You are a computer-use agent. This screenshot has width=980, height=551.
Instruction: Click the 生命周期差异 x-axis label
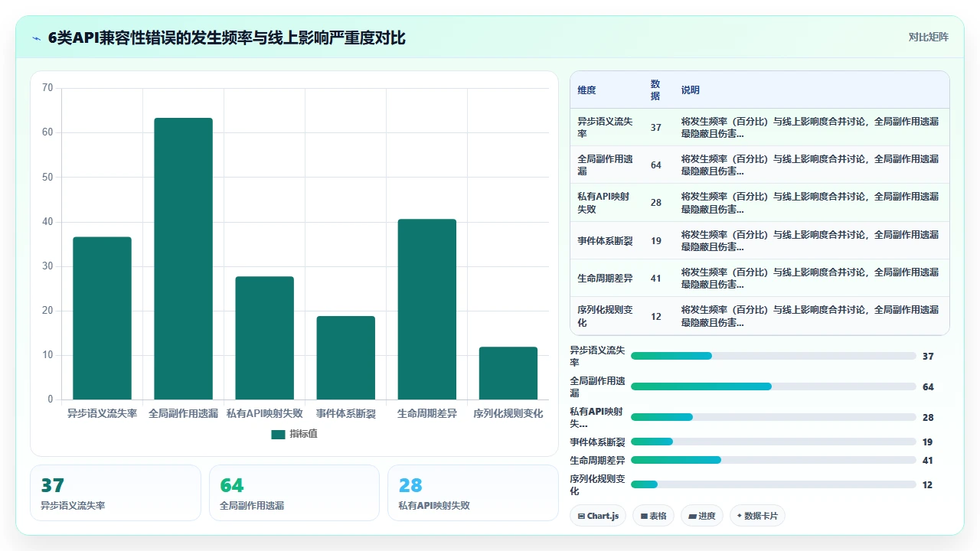427,413
